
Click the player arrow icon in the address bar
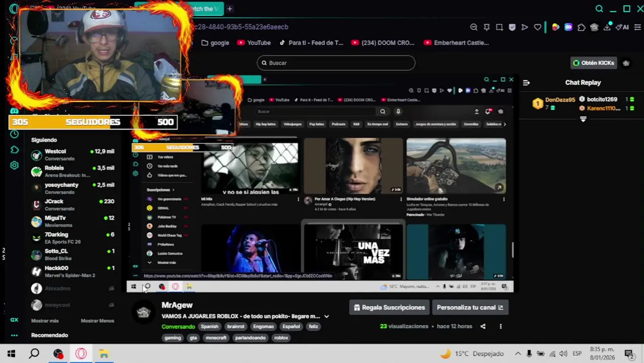click(525, 27)
